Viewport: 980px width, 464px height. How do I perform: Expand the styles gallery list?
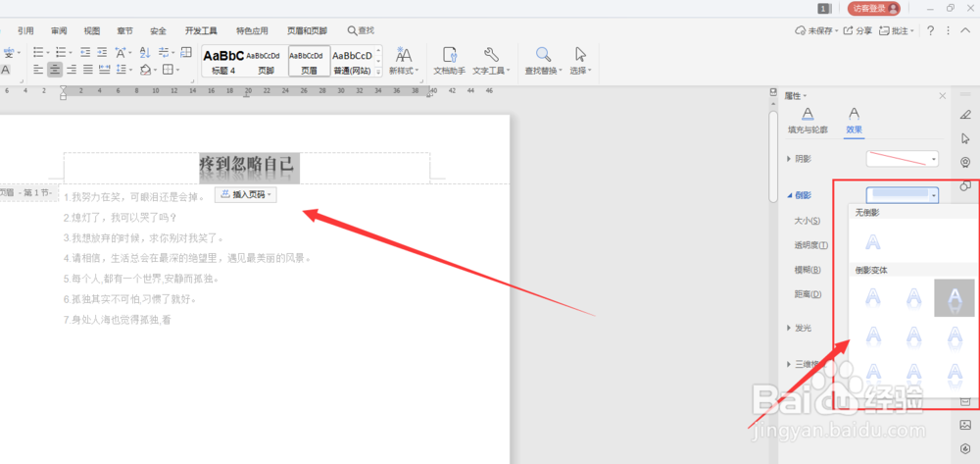click(378, 74)
